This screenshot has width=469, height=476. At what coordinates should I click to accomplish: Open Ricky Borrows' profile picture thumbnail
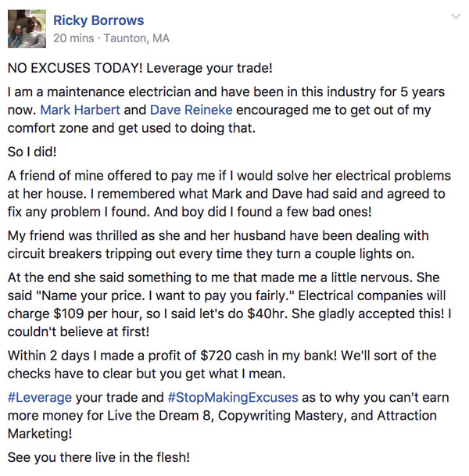(27, 29)
